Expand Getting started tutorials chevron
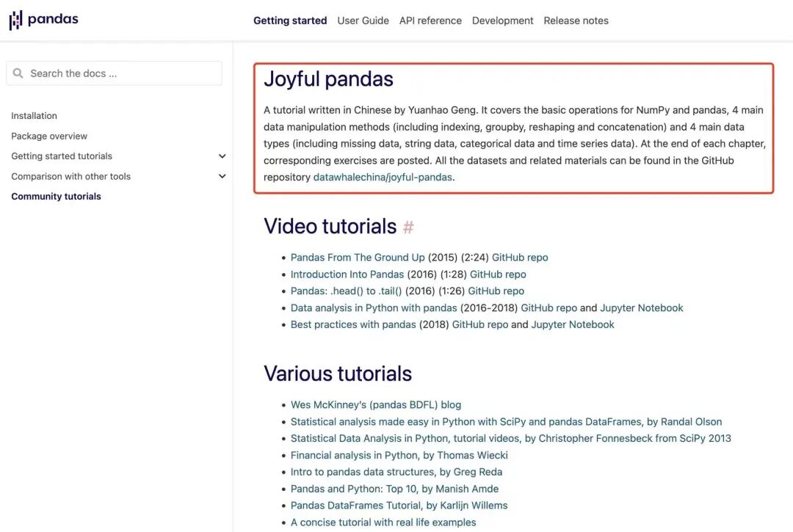793x532 pixels. [x=222, y=156]
